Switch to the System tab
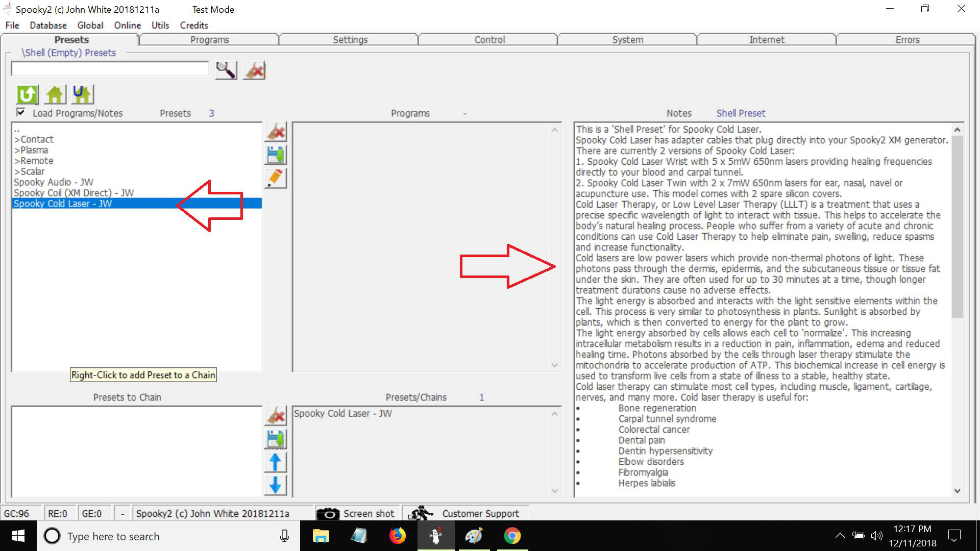980x551 pixels. coord(628,40)
